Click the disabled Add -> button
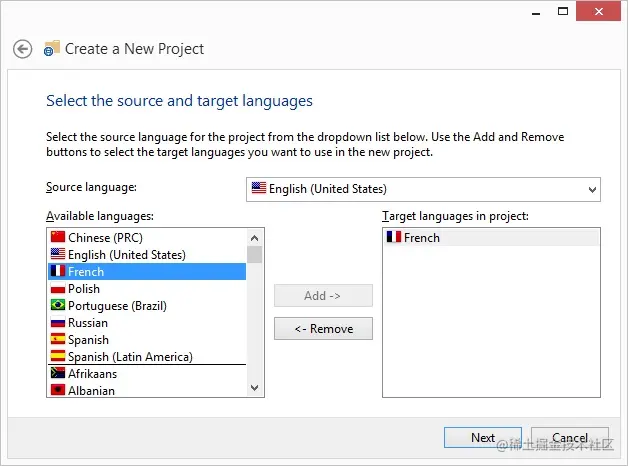628x466 pixels. click(323, 295)
